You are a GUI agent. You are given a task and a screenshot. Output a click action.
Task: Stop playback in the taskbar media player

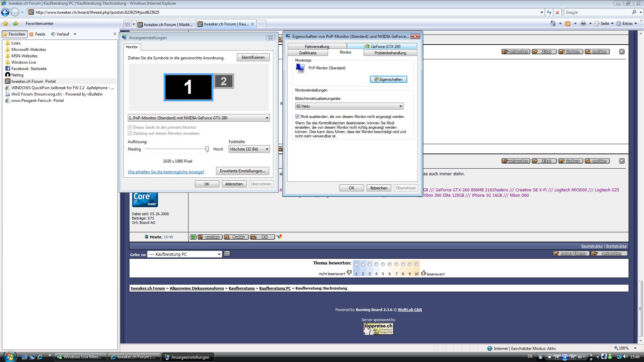point(549,357)
